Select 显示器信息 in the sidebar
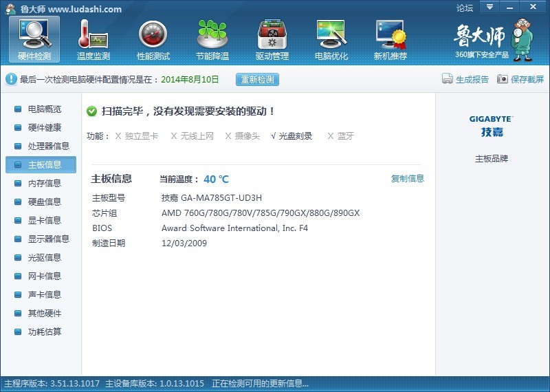This screenshot has height=392, width=550. pos(41,239)
